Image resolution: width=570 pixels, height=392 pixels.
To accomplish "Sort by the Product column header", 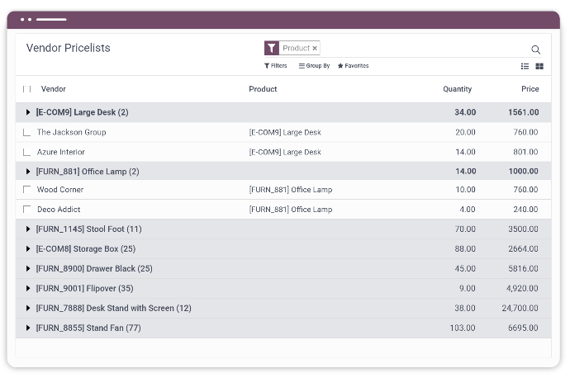I will 263,89.
